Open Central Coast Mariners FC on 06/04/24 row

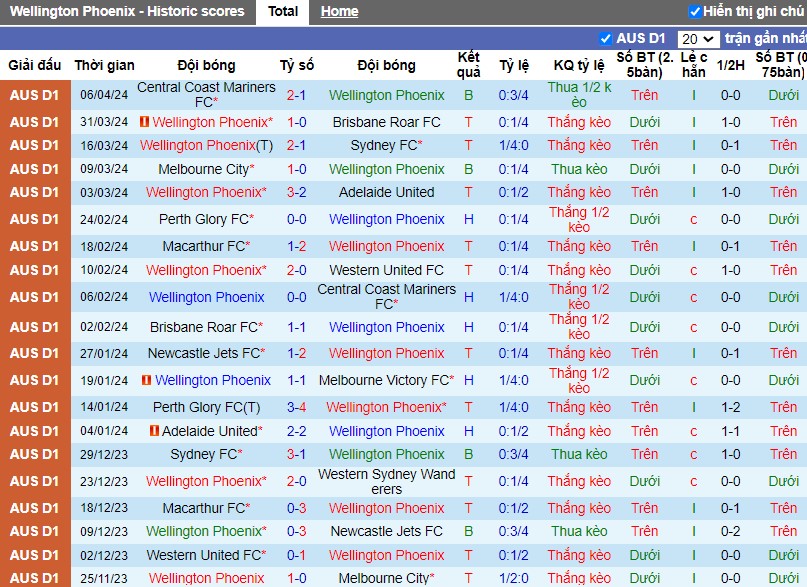[x=206, y=95]
